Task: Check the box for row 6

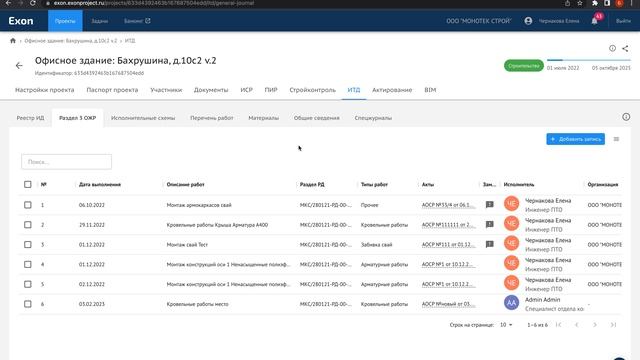Action: [27, 304]
